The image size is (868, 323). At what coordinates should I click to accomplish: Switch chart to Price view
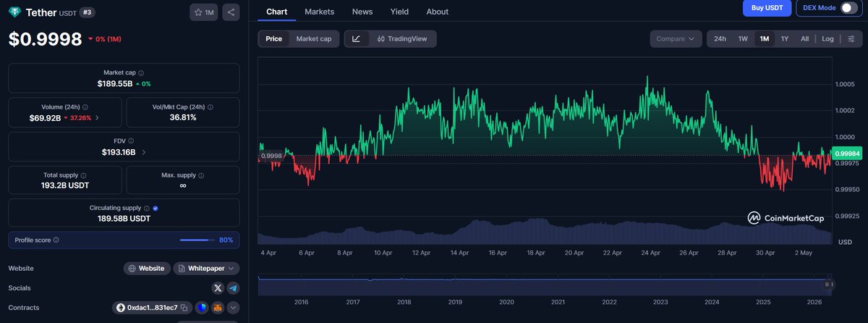(x=274, y=38)
